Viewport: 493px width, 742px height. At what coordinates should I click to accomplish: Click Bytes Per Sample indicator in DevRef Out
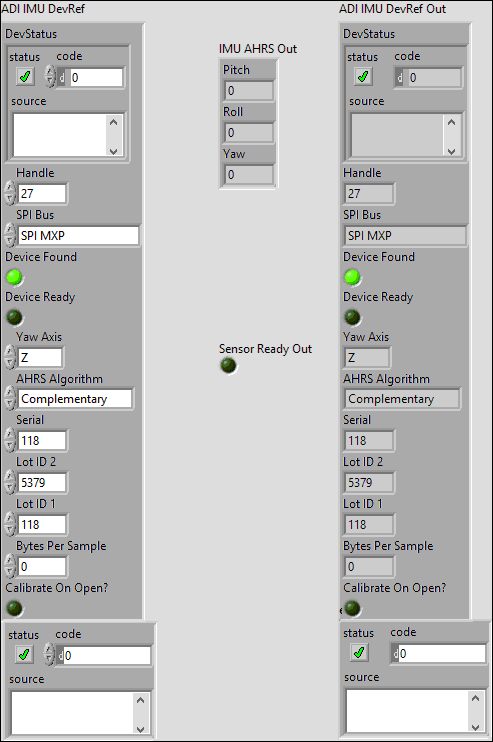tap(369, 566)
